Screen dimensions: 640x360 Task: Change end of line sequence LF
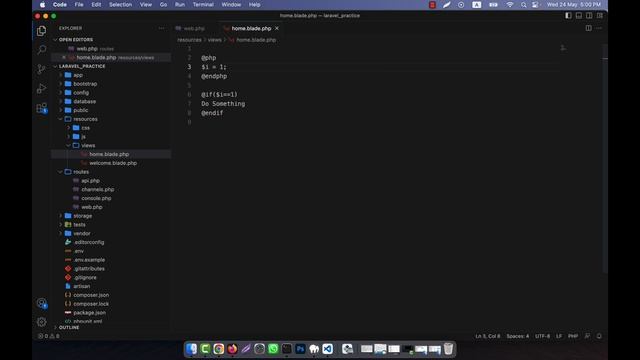point(559,336)
